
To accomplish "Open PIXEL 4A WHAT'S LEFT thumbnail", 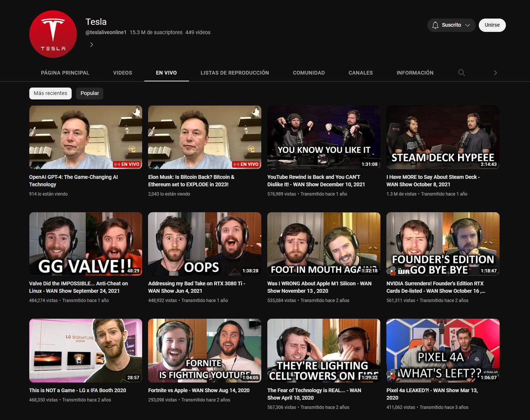I will click(443, 351).
